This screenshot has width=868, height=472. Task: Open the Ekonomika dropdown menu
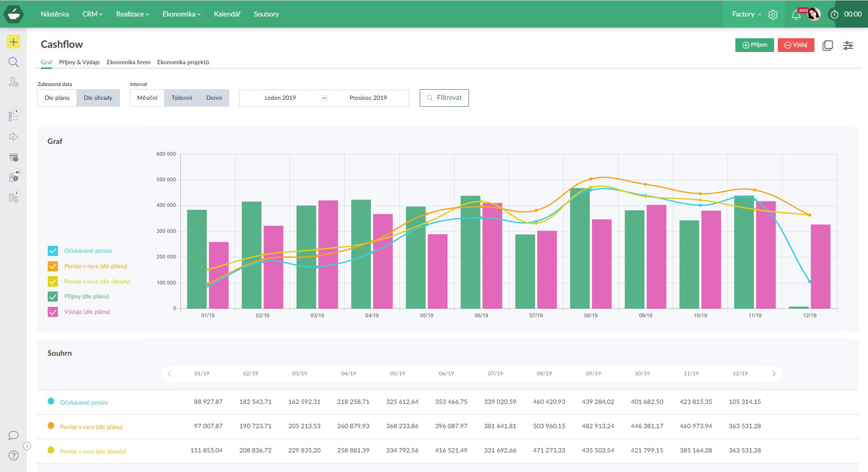click(x=181, y=14)
